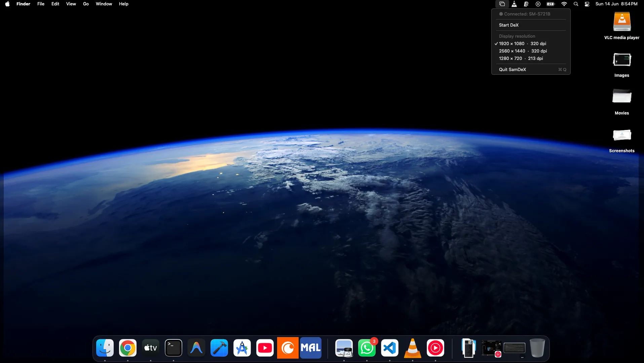The width and height of the screenshot is (644, 363).
Task: Select 1280 × 720 213 dpi resolution
Action: [x=531, y=58]
